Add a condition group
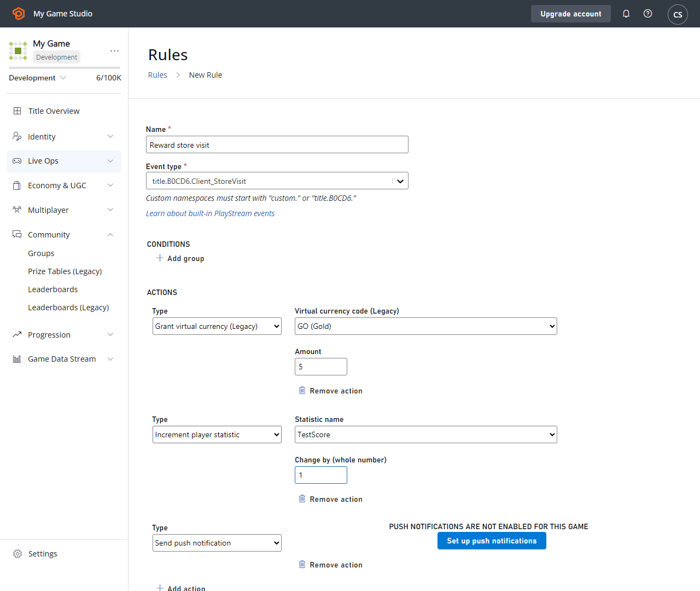700x591 pixels. [180, 258]
